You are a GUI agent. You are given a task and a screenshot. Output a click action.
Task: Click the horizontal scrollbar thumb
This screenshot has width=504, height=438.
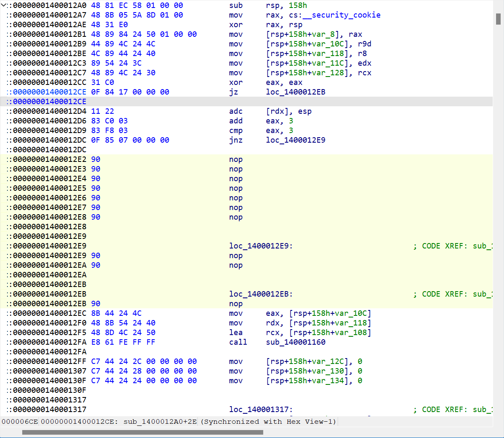point(143,432)
